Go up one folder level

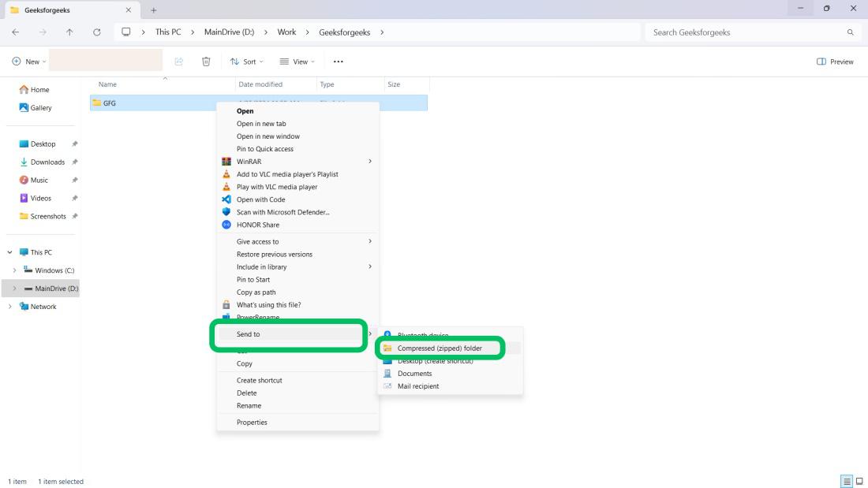(69, 32)
